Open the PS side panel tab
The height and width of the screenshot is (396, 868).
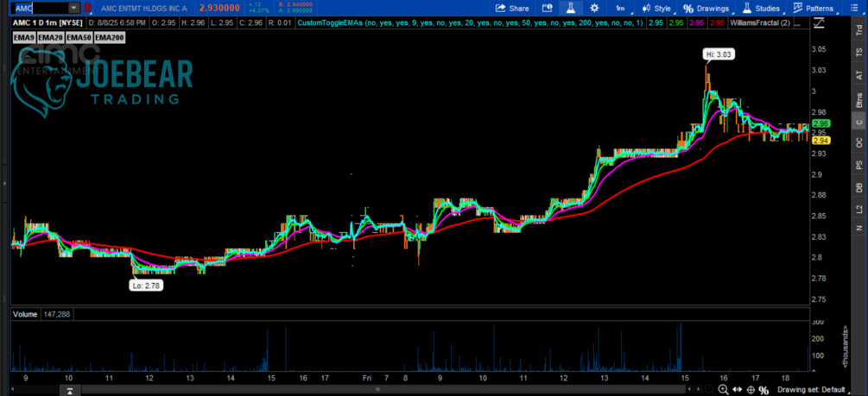tap(859, 164)
